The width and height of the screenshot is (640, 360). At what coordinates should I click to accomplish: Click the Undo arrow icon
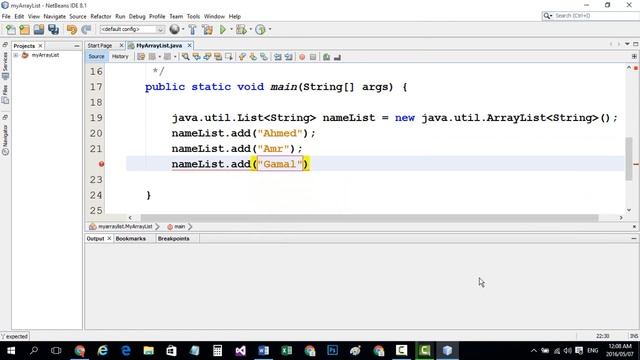tap(72, 29)
